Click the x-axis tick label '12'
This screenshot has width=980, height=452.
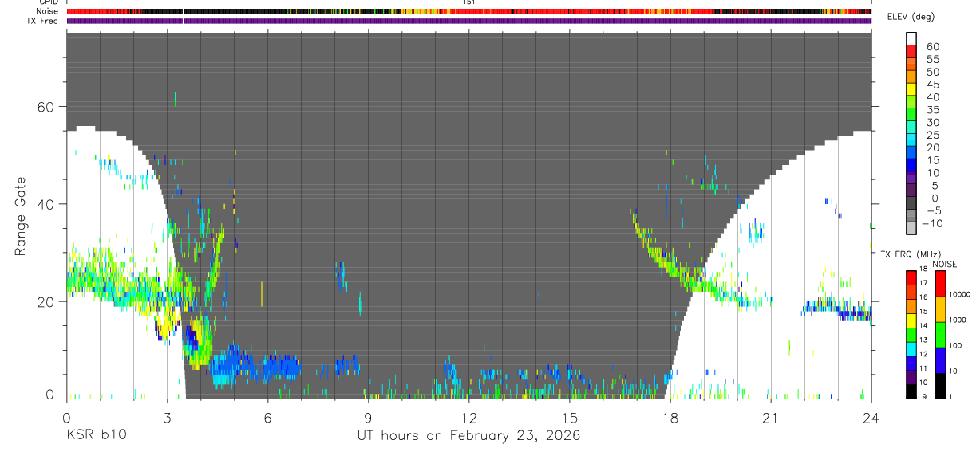[x=468, y=418]
